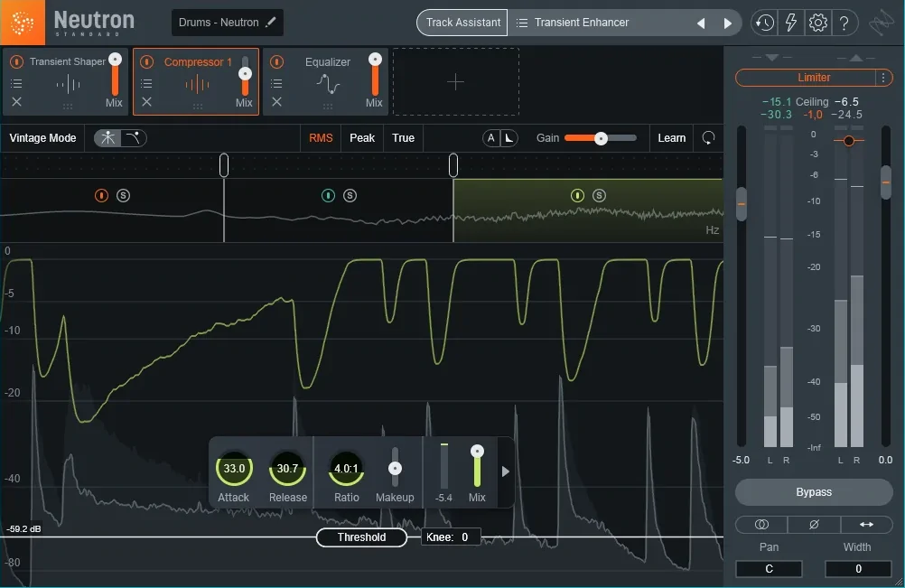Select the vintage compressor curve icon
Image resolution: width=905 pixels, height=588 pixels.
point(134,138)
